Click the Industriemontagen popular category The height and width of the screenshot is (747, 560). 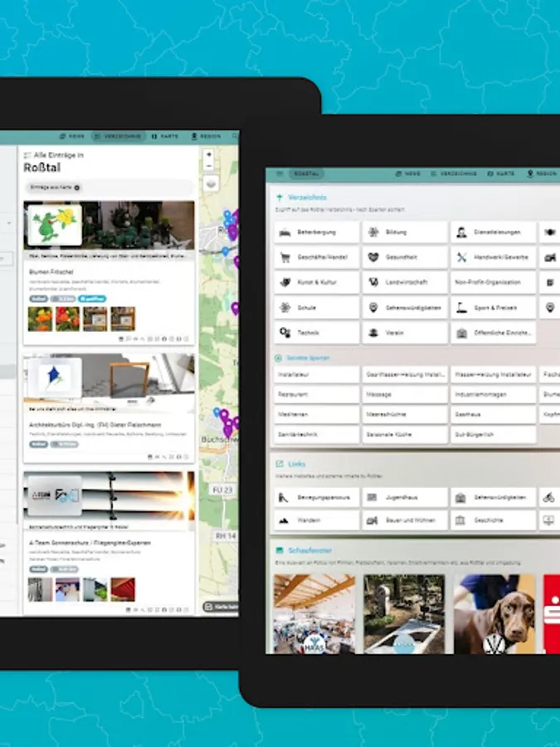(x=494, y=394)
